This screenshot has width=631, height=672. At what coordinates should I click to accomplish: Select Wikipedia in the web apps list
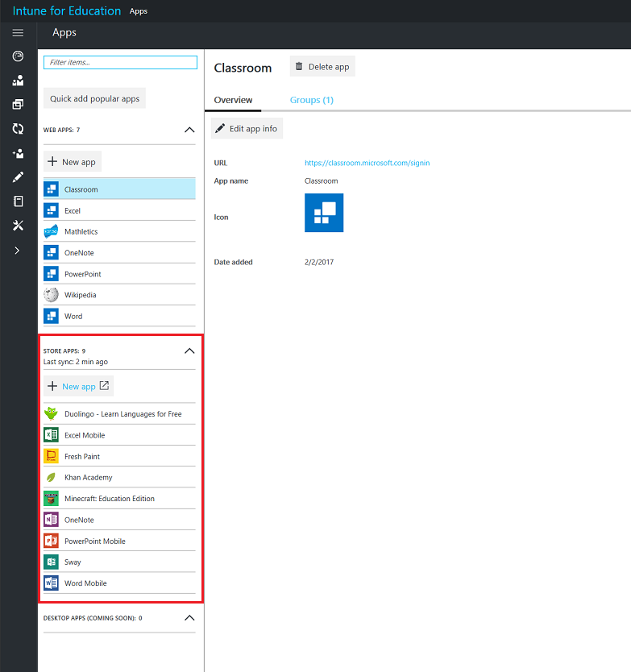tap(119, 295)
